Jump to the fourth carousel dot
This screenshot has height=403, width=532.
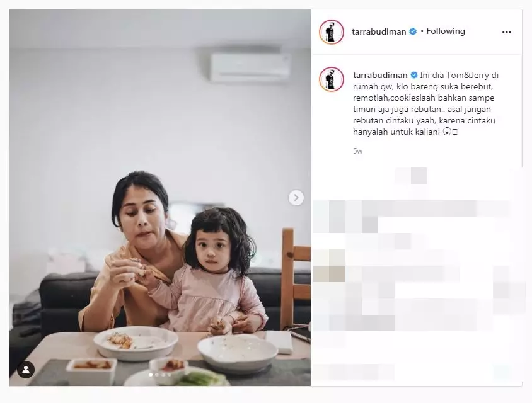click(170, 375)
